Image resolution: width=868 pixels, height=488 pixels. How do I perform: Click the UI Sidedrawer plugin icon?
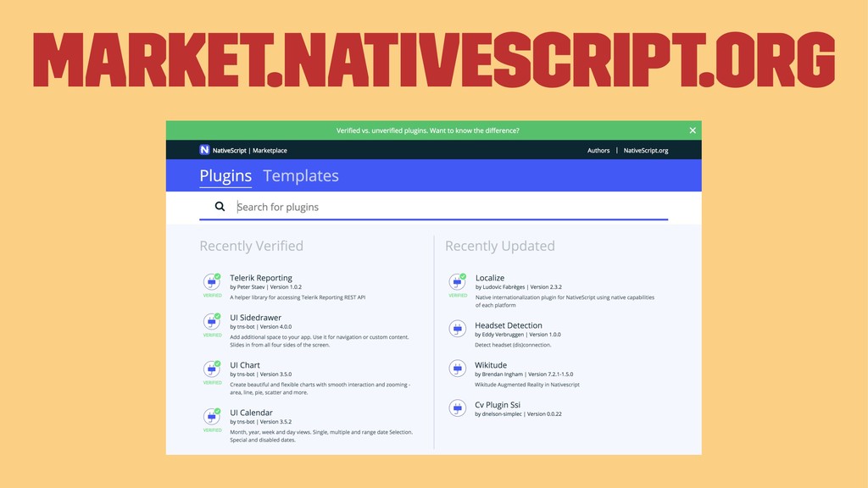pyautogui.click(x=211, y=321)
